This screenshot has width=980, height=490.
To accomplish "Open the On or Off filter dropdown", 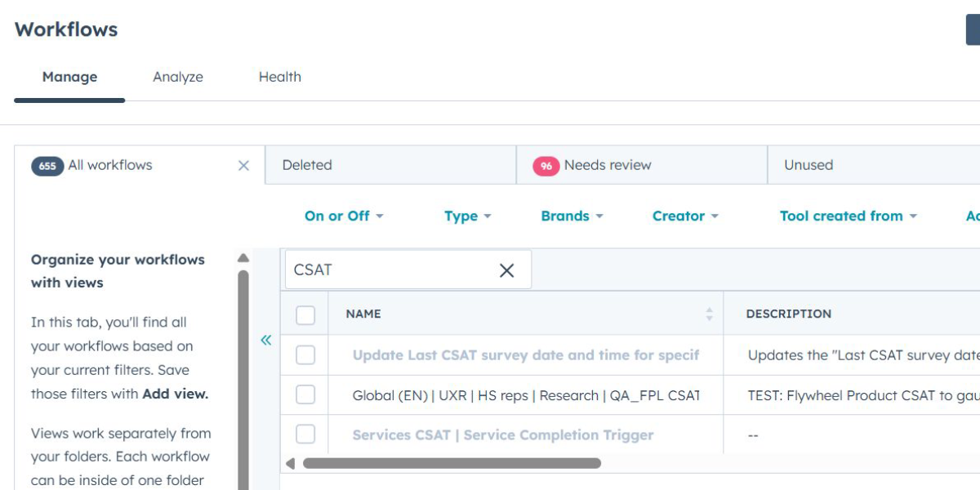I will click(x=344, y=216).
